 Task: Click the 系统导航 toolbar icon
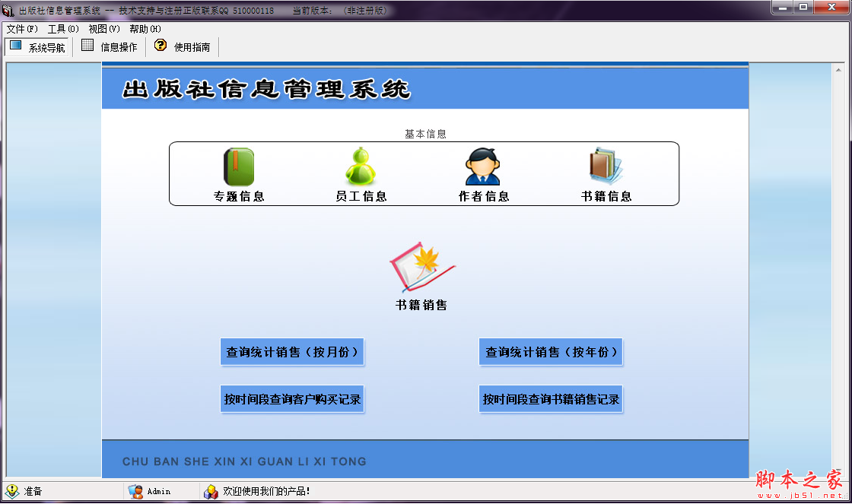tap(16, 46)
